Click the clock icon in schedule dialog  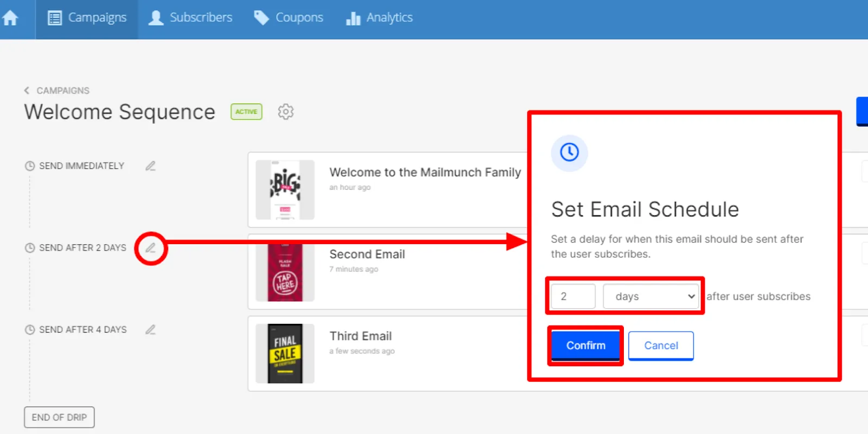pos(570,152)
